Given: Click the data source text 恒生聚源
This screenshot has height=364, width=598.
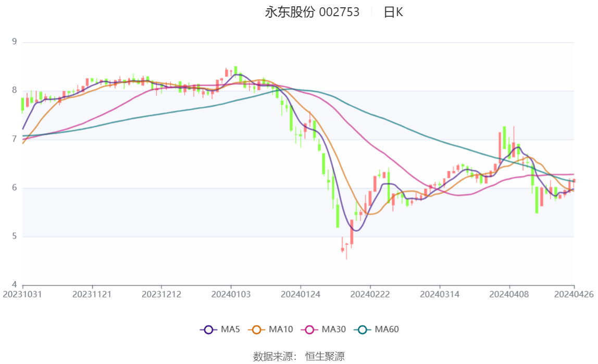Looking at the screenshot, I should click(325, 357).
